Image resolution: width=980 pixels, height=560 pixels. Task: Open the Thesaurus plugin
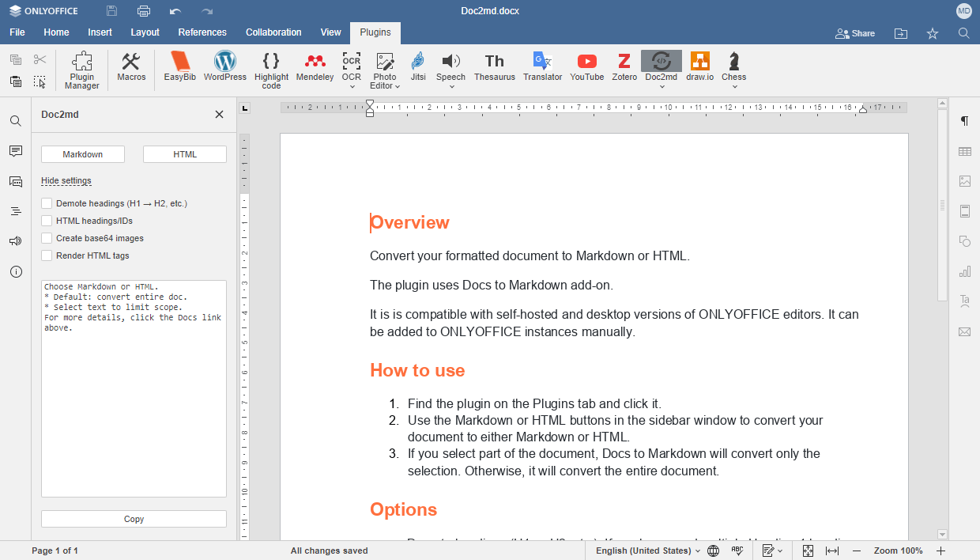[x=495, y=67]
